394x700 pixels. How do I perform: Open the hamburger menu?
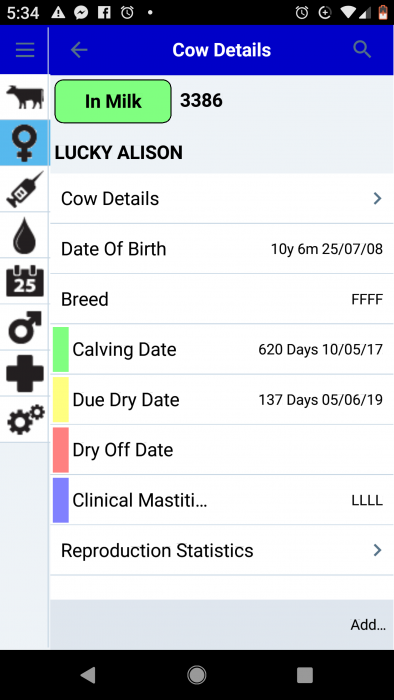(x=25, y=50)
